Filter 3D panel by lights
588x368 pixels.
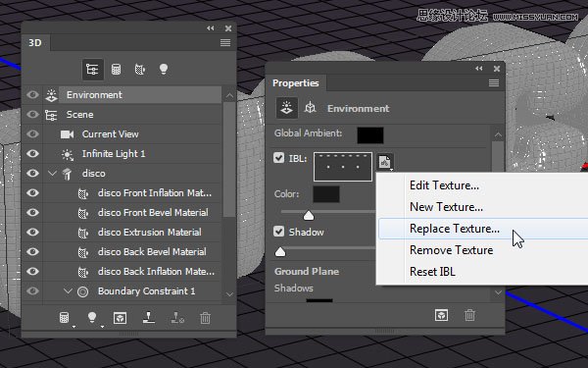164,69
